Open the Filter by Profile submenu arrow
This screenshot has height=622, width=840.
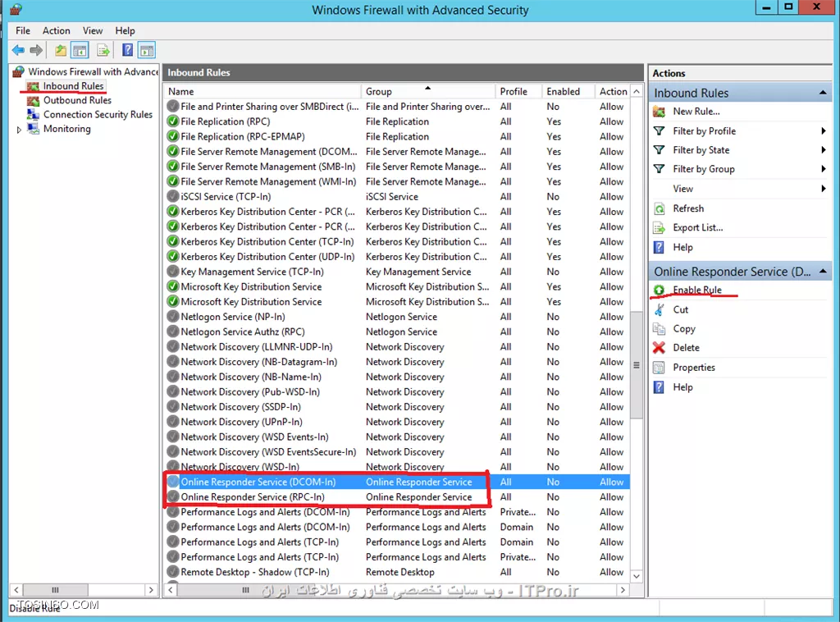click(x=824, y=130)
